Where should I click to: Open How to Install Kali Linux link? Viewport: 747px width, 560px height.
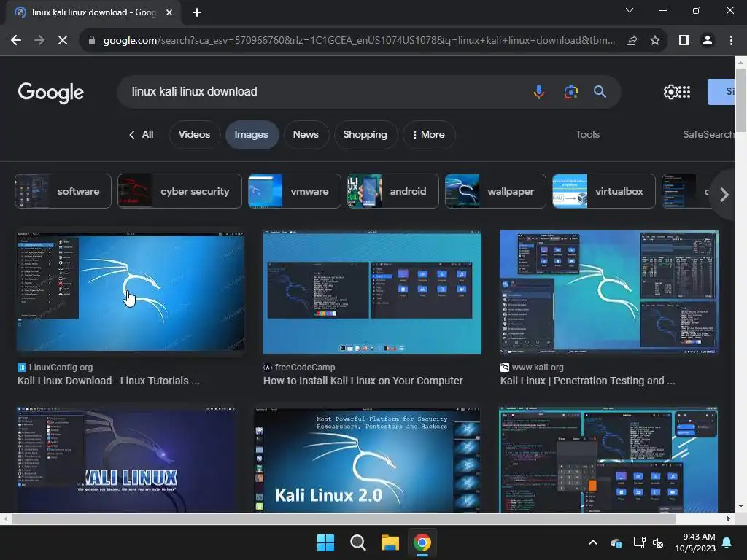click(x=363, y=381)
